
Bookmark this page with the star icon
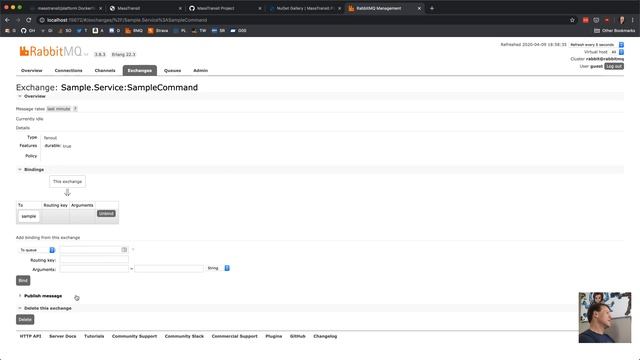572,20
